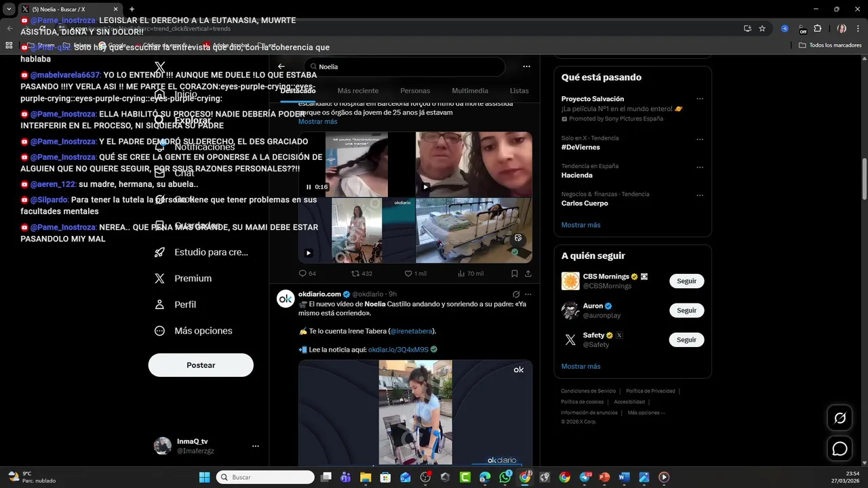This screenshot has width=868, height=488.
Task: Switch to Más reciente tab
Action: pos(357,91)
